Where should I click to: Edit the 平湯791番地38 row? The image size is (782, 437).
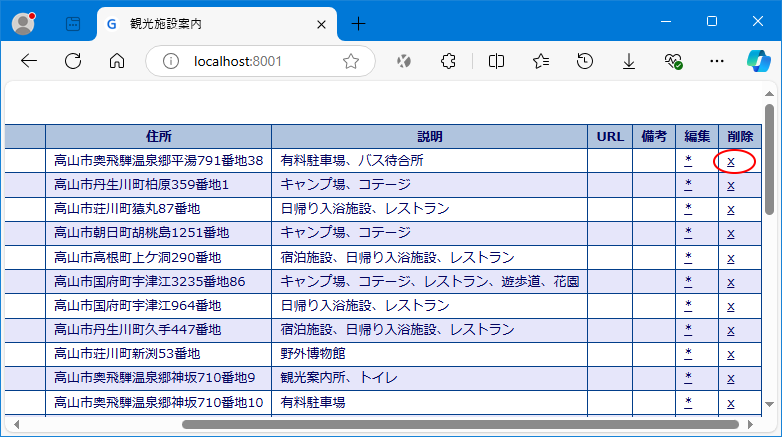pos(688,161)
